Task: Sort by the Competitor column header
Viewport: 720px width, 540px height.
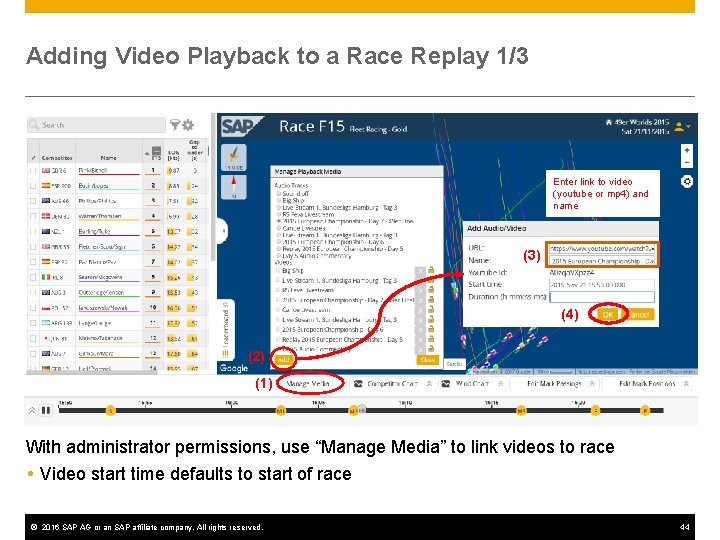Action: 57,158
